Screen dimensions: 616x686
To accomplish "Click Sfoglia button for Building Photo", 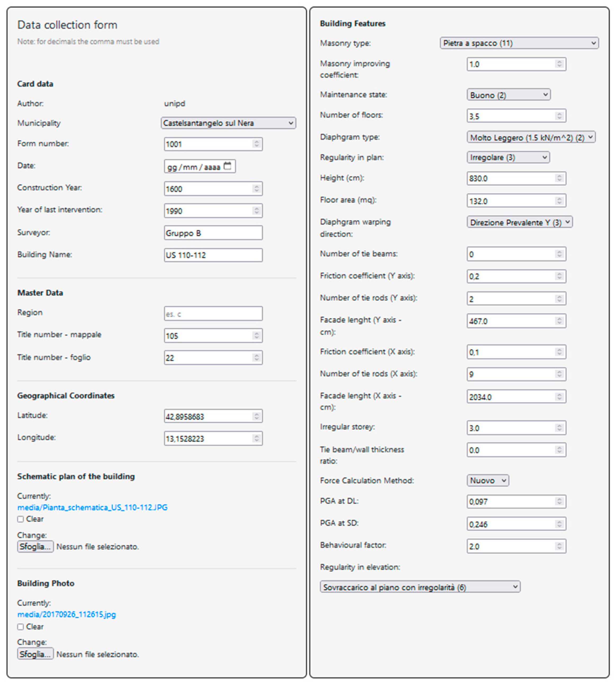I will click(35, 654).
